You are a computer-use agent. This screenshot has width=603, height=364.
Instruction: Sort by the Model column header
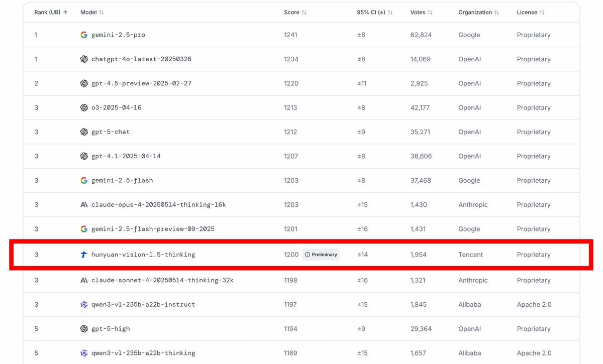[92, 12]
